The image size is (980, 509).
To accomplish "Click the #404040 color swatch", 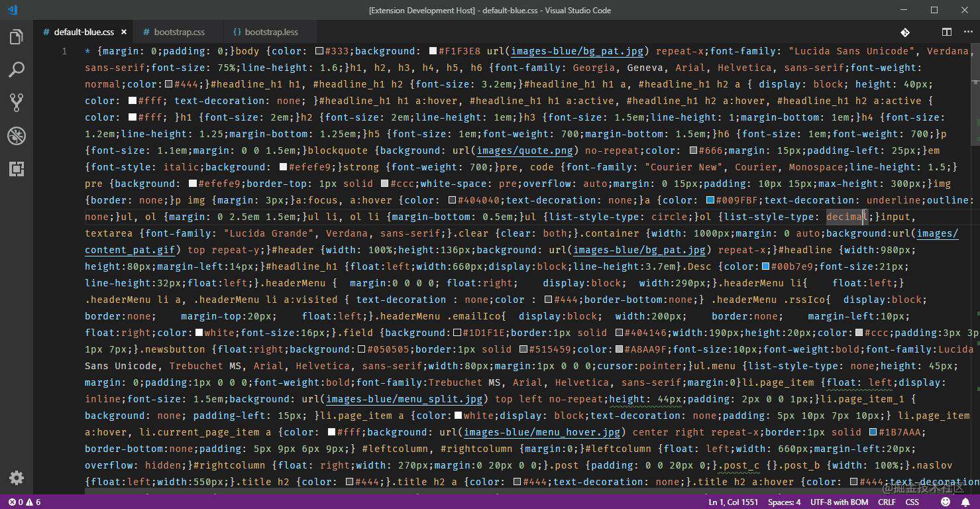I will coord(452,200).
